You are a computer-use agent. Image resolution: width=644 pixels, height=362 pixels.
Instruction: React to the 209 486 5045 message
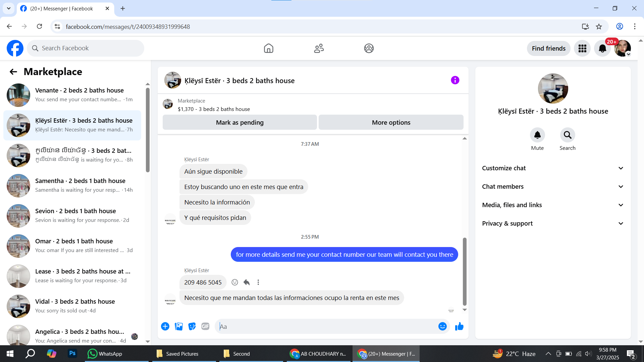[x=235, y=282]
